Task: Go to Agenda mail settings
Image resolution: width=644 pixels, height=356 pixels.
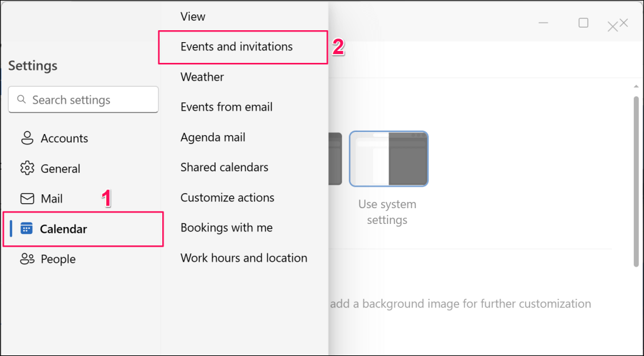Action: [213, 137]
